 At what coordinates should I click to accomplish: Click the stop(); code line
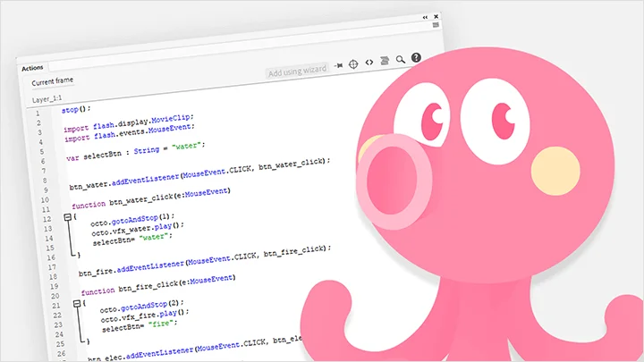tap(76, 109)
